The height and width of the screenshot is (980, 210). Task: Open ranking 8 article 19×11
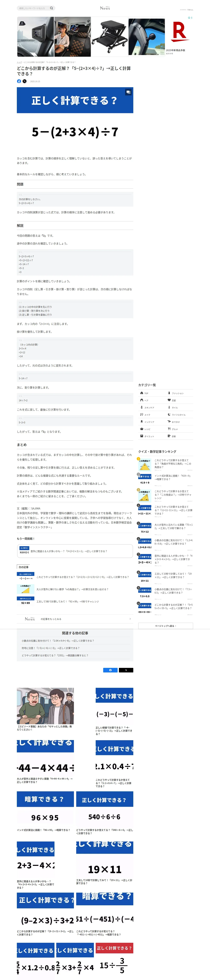coord(173,575)
